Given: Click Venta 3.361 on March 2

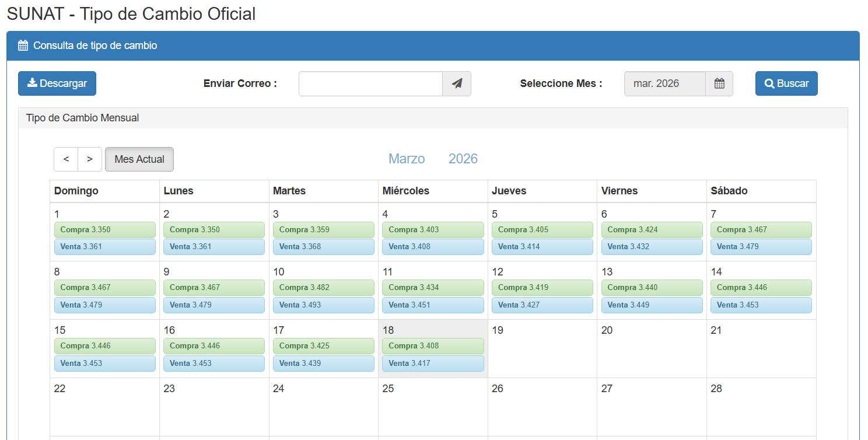Looking at the screenshot, I should click(214, 247).
